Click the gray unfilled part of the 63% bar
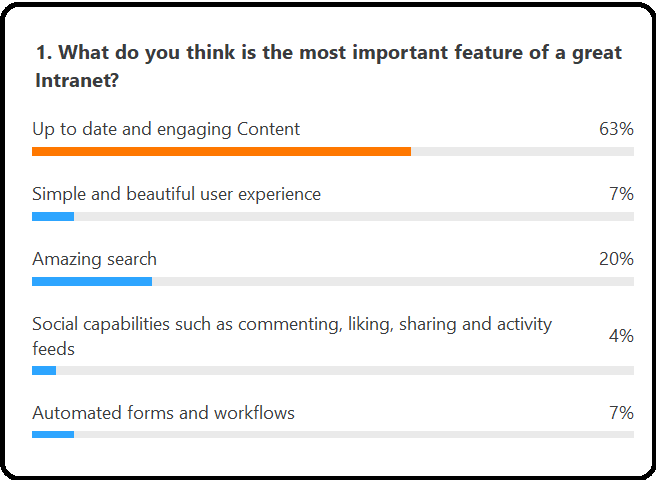 pyautogui.click(x=522, y=151)
